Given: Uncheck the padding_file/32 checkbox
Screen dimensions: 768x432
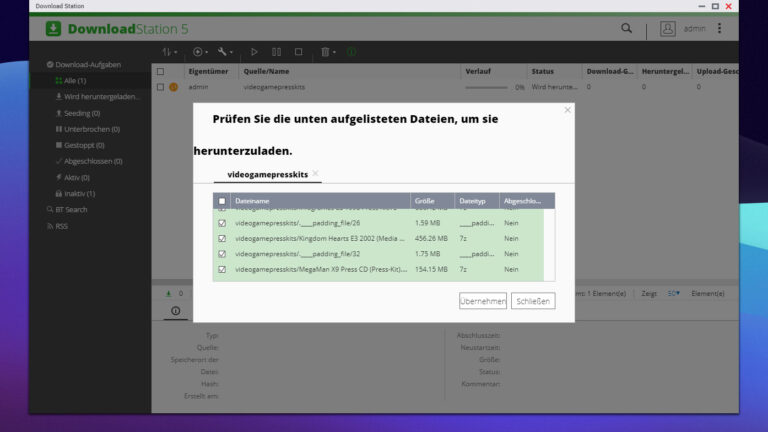Looking at the screenshot, I should [222, 254].
